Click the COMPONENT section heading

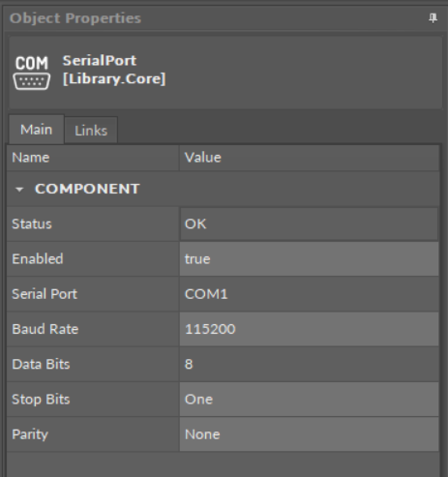pos(87,189)
